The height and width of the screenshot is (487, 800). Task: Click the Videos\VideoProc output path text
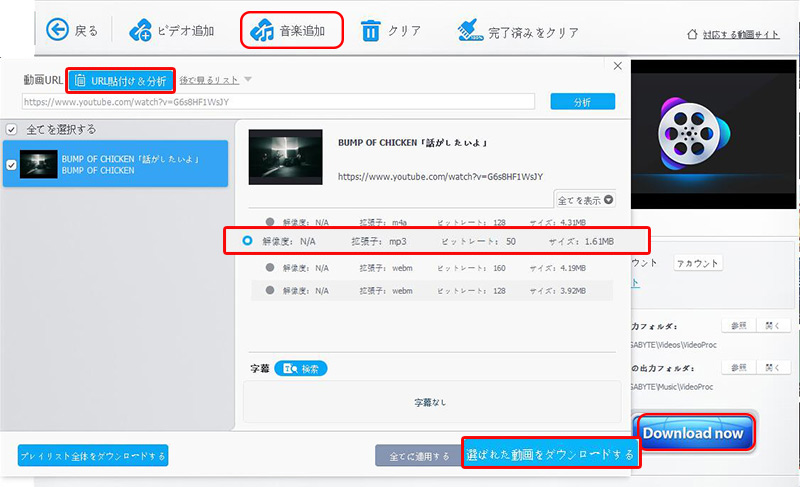tap(673, 345)
